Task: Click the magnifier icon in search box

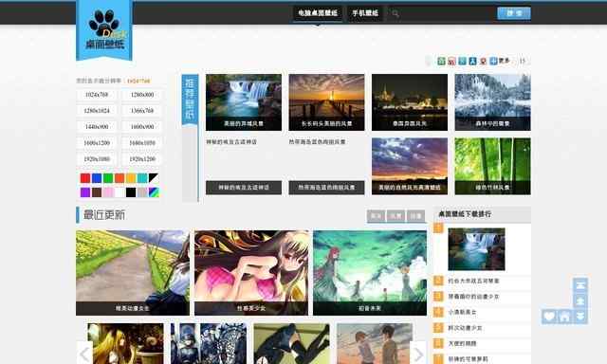Action: (395, 13)
